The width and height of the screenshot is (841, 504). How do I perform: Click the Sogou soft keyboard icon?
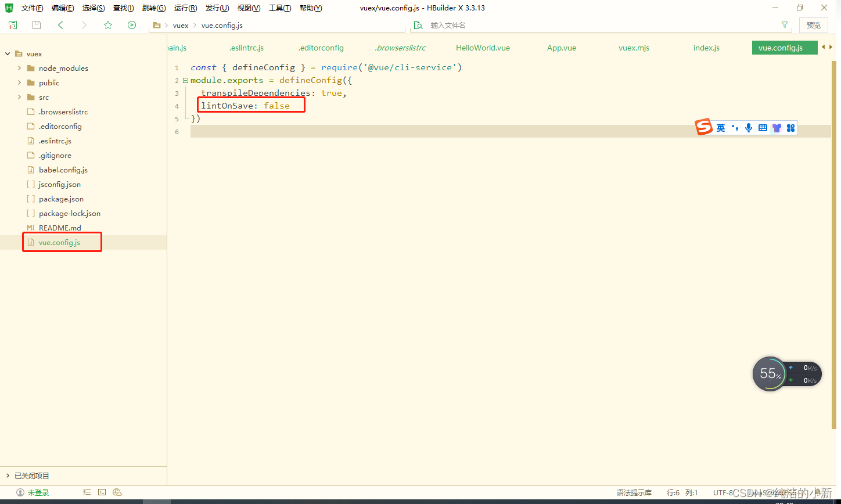(x=763, y=128)
